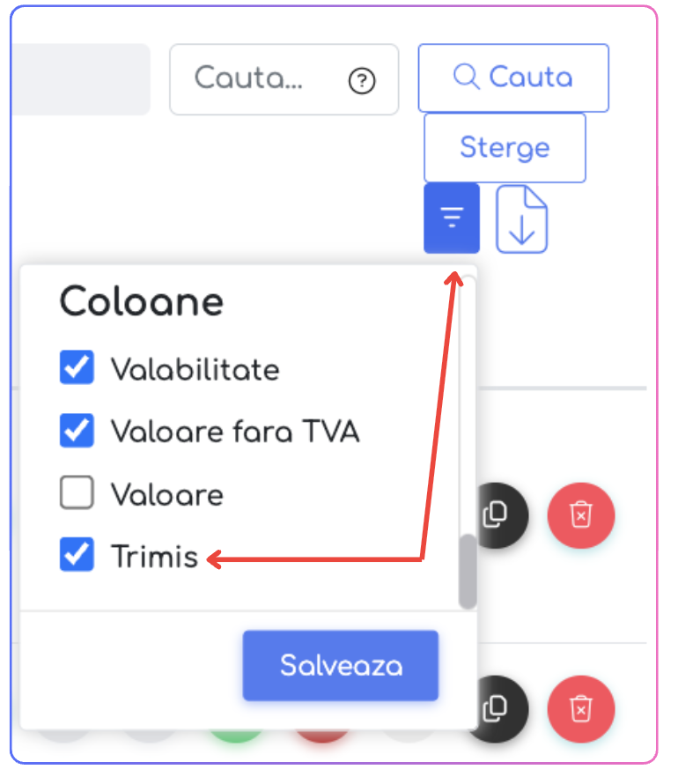Image resolution: width=678 pixels, height=784 pixels.
Task: Click the Coloane list scrollbar thumb
Action: [x=468, y=570]
